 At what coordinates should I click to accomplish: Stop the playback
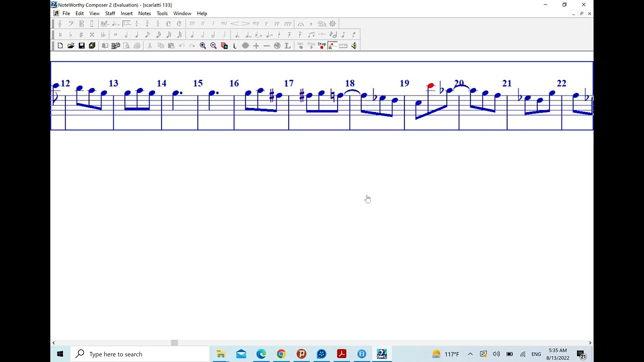(322, 46)
